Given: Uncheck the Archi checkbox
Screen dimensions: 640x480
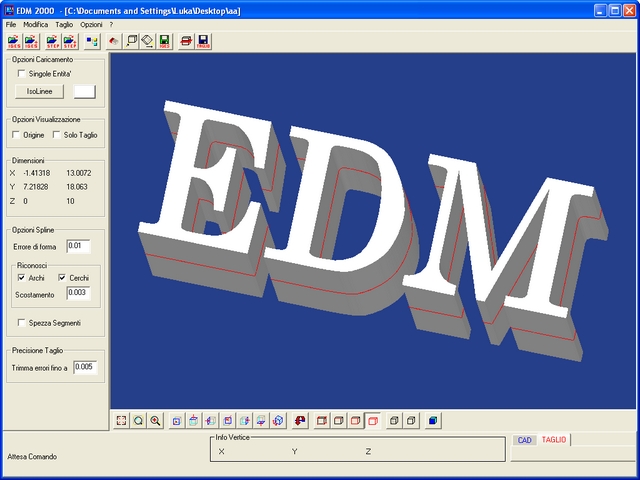Looking at the screenshot, I should 21,278.
